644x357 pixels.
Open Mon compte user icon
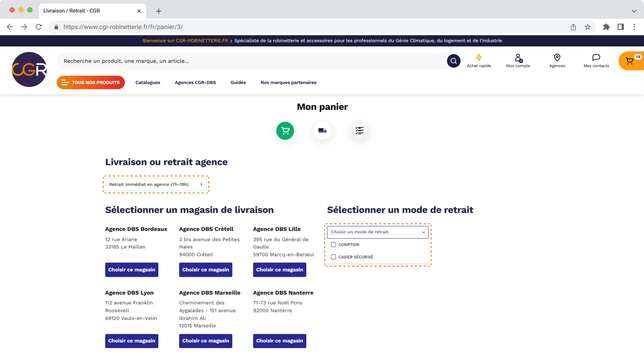[x=518, y=61]
